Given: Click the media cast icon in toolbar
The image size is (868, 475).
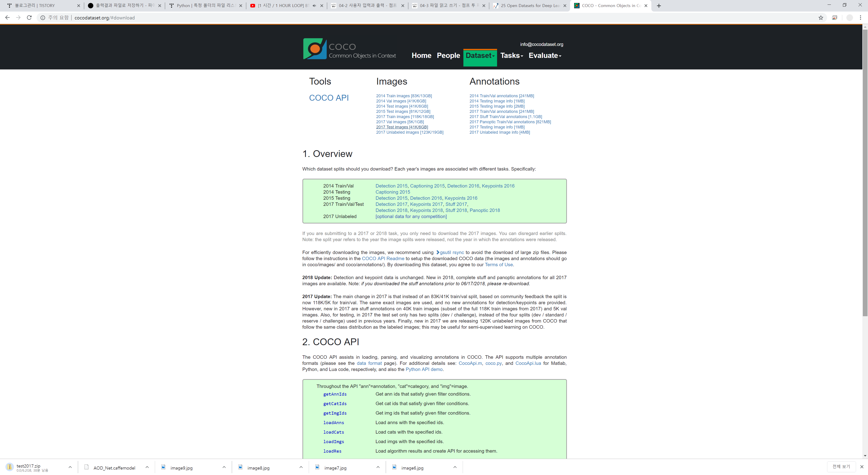Looking at the screenshot, I should click(834, 18).
